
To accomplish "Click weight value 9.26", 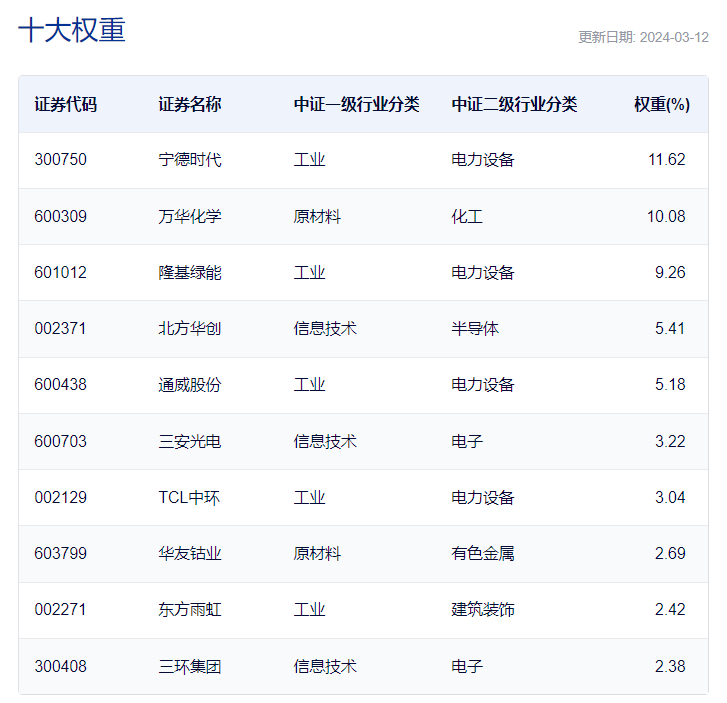I will [670, 272].
